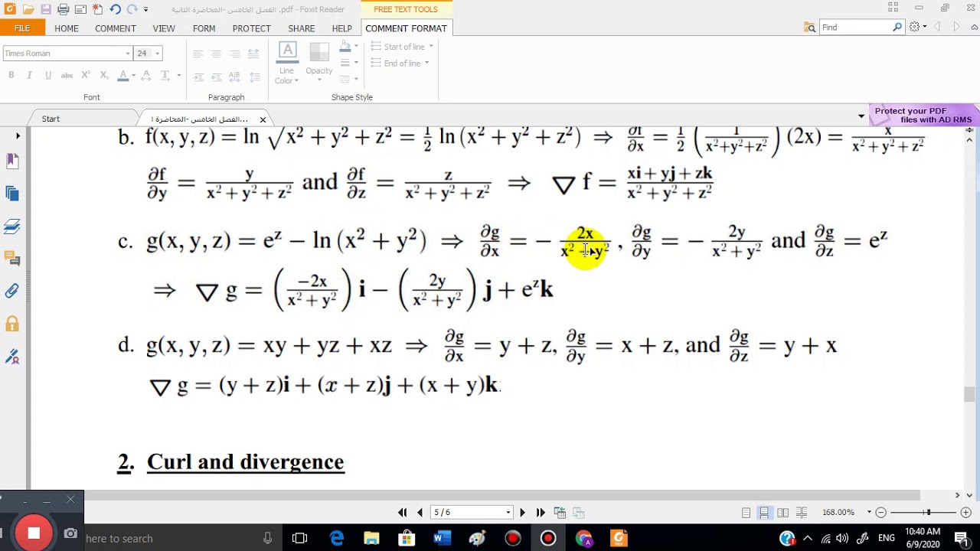Toggle Superscript formatting

(x=86, y=75)
